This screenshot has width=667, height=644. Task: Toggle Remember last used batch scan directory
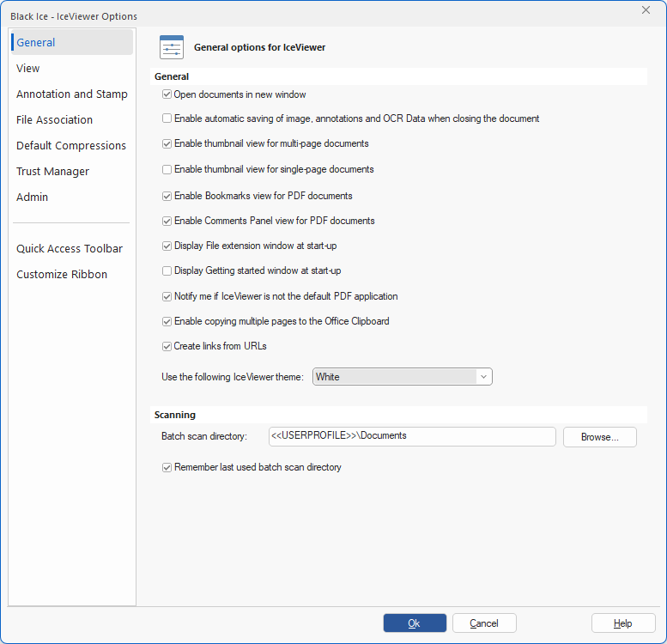point(167,468)
